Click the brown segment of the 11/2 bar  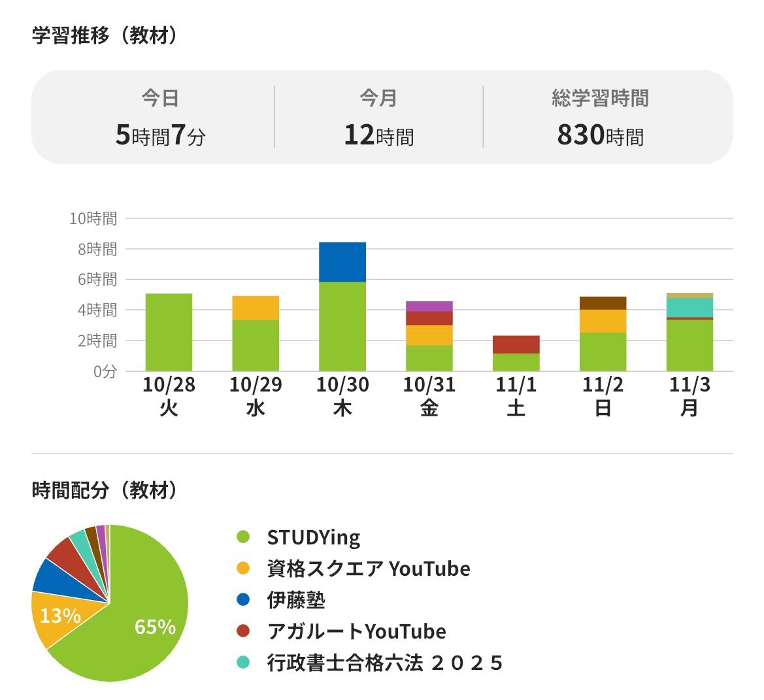click(x=603, y=303)
